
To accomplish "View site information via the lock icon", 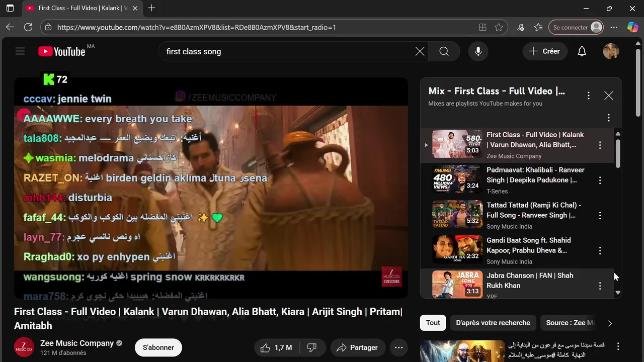I will tap(48, 27).
